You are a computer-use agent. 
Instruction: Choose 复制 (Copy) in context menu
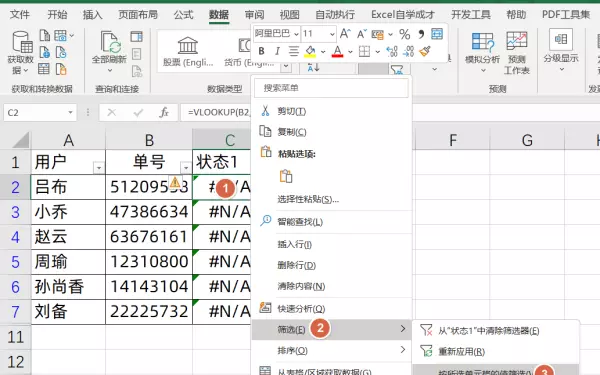coord(331,132)
